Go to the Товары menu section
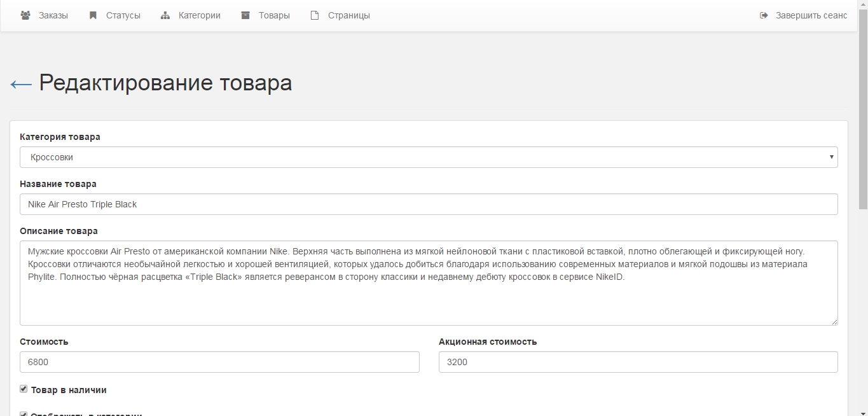 [x=274, y=15]
